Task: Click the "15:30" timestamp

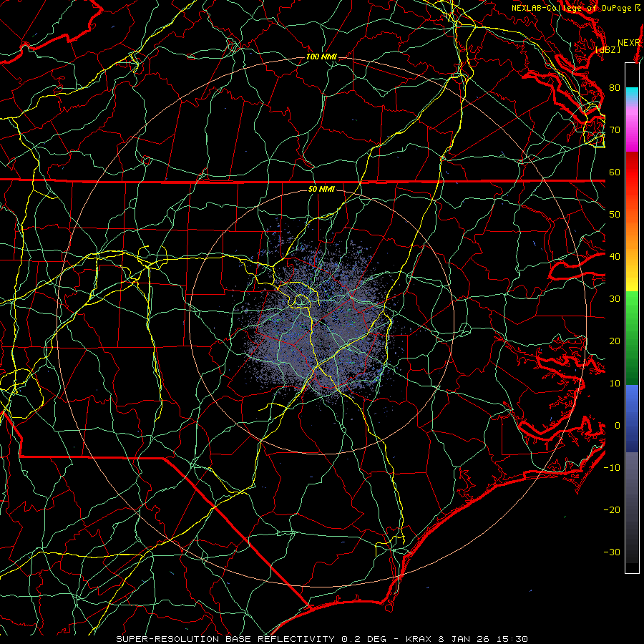Action: coord(512,639)
